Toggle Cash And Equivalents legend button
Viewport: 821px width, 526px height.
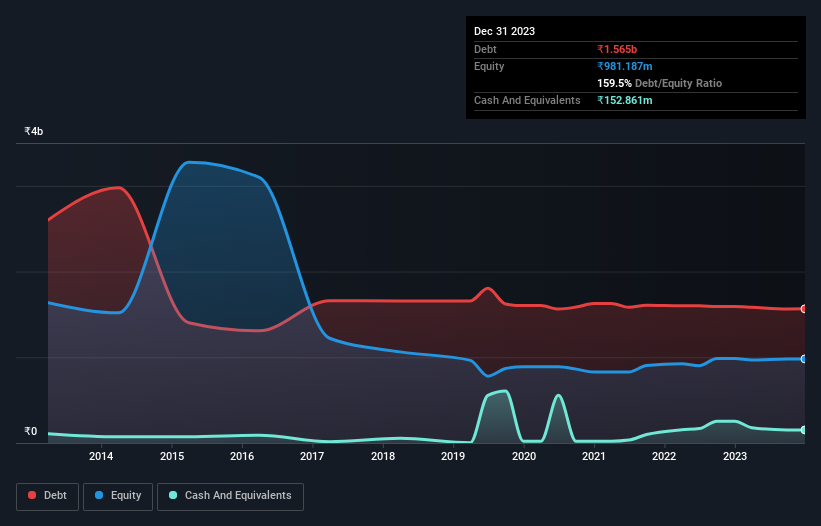tap(230, 496)
